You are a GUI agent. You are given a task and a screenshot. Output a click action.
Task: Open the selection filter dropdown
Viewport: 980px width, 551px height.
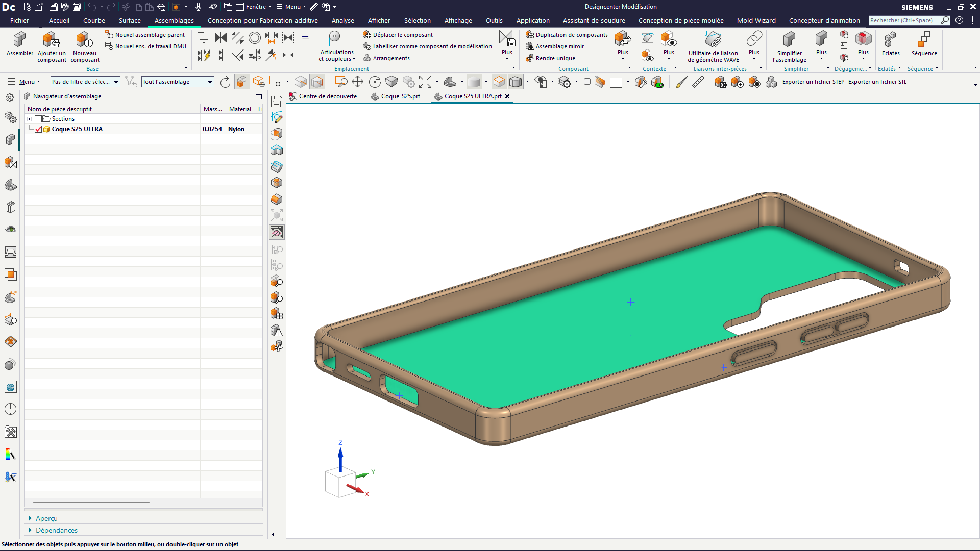point(85,82)
